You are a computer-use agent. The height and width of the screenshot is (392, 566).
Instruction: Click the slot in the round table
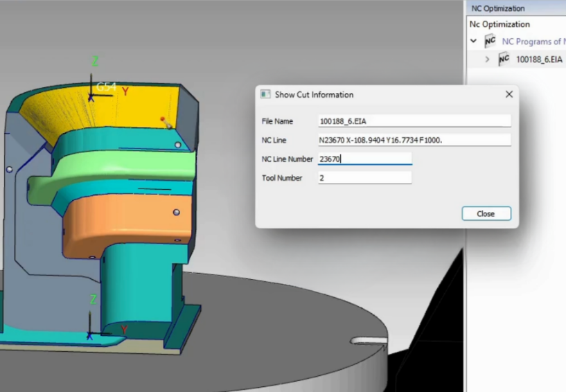(369, 340)
